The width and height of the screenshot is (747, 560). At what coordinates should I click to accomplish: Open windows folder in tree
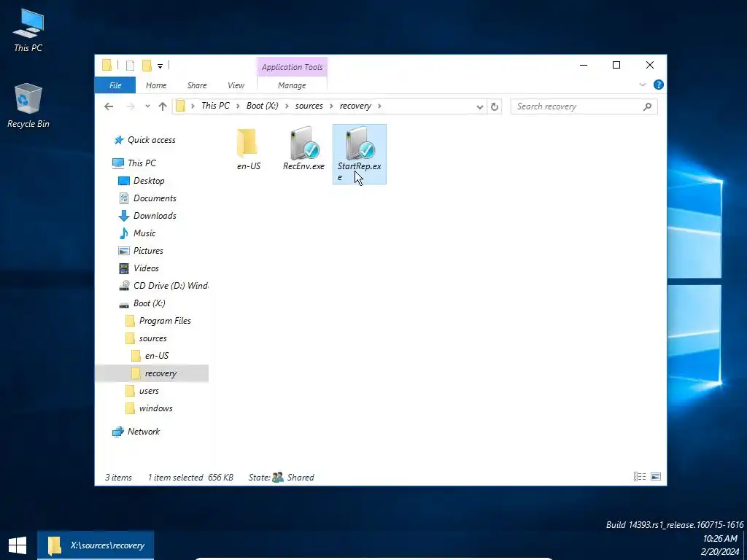[x=149, y=408]
